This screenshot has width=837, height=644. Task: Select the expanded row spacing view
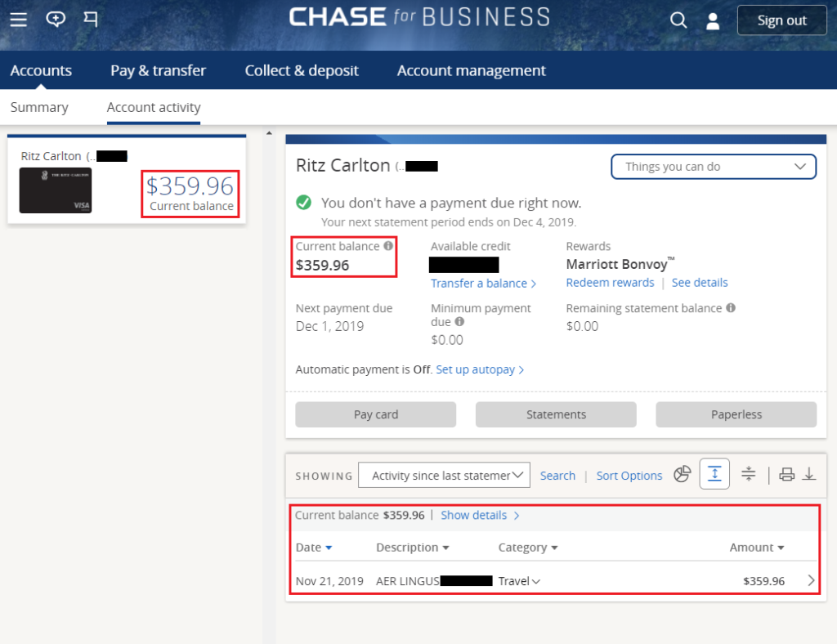pos(714,474)
